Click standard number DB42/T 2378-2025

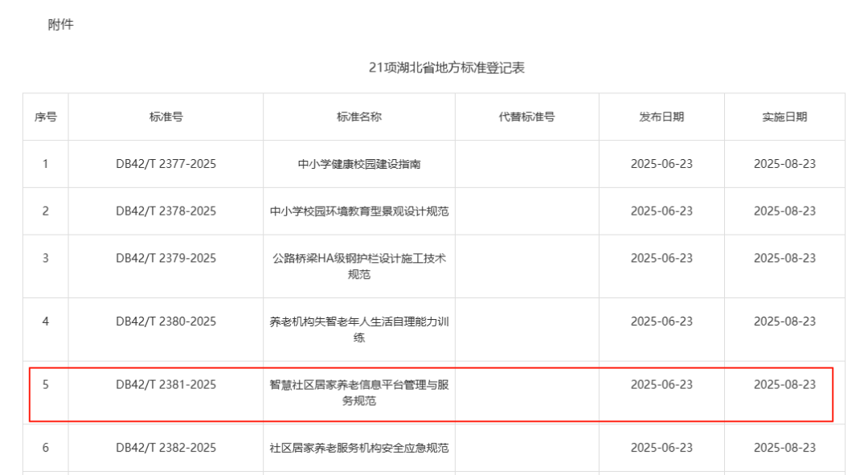point(166,211)
